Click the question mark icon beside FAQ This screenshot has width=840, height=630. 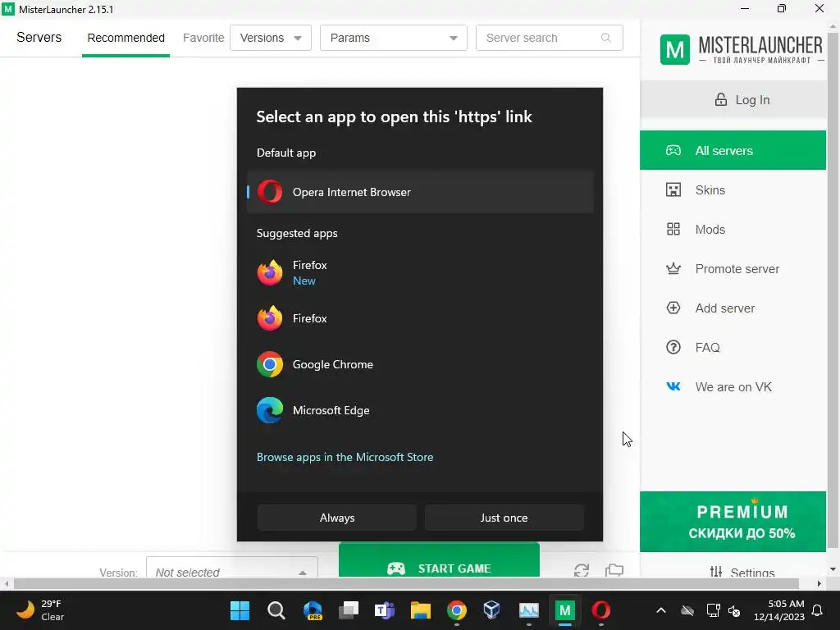point(673,347)
